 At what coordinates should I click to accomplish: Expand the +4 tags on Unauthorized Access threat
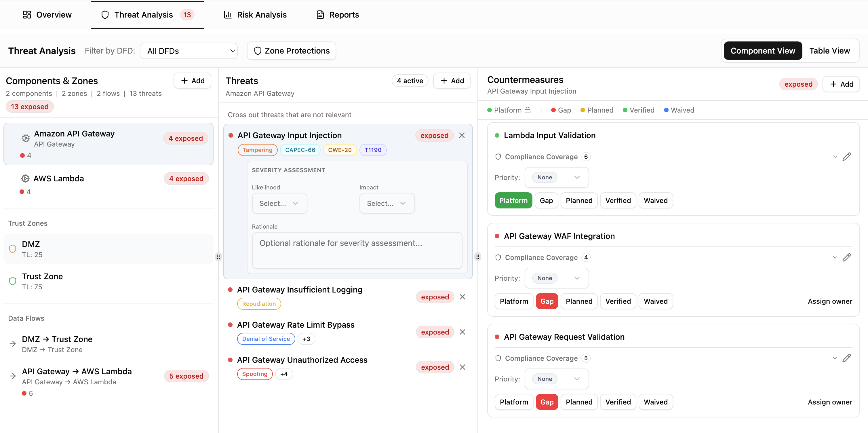click(284, 374)
